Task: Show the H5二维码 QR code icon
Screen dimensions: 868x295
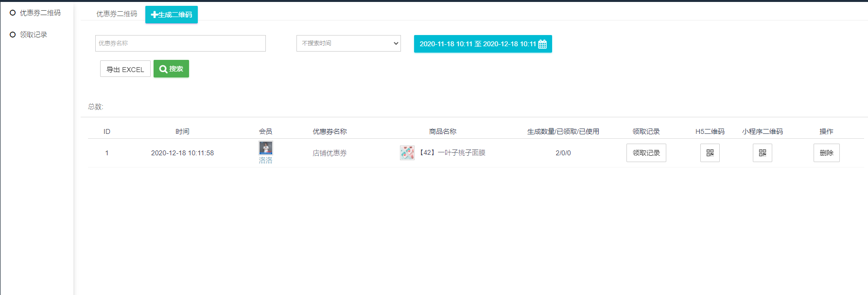Action: pos(710,153)
